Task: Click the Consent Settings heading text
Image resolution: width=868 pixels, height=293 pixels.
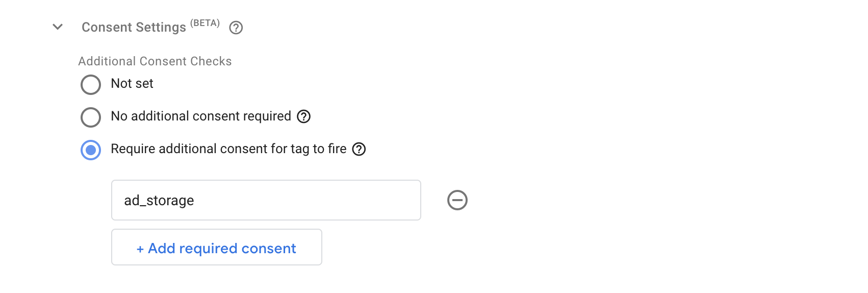Action: coord(134,27)
